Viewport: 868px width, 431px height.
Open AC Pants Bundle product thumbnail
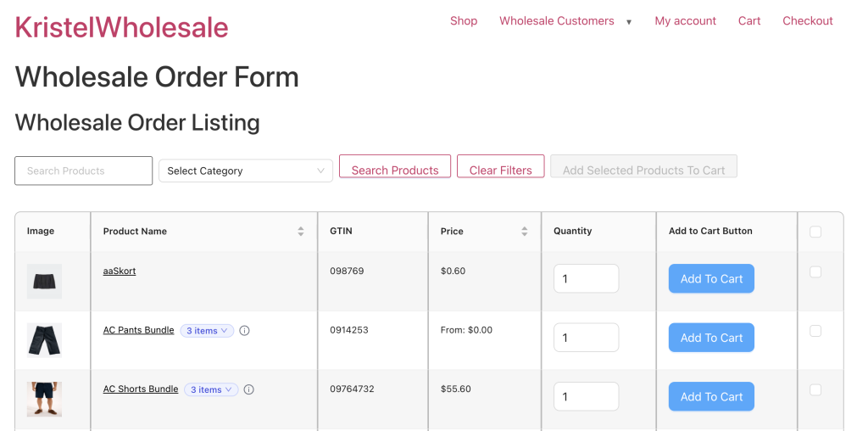(x=44, y=340)
